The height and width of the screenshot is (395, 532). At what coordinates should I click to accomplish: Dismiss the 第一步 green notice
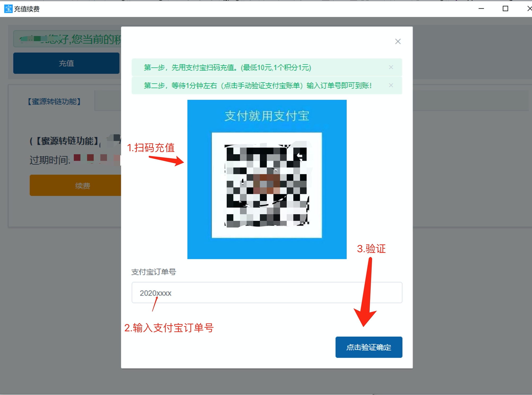[x=391, y=67]
